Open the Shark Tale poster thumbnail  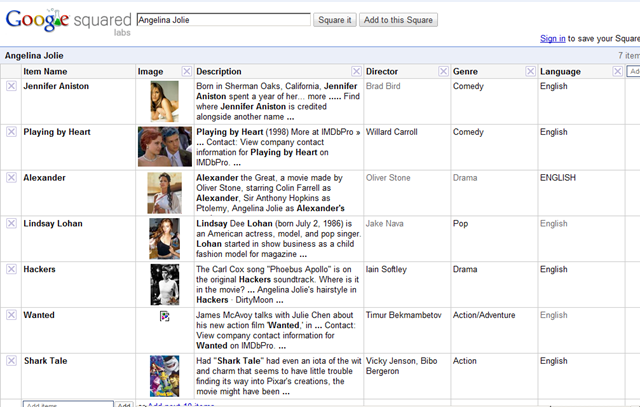(x=164, y=376)
